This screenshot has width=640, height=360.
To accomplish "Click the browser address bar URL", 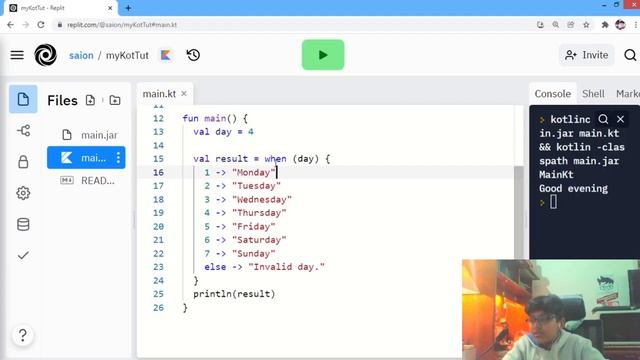I will [122, 25].
